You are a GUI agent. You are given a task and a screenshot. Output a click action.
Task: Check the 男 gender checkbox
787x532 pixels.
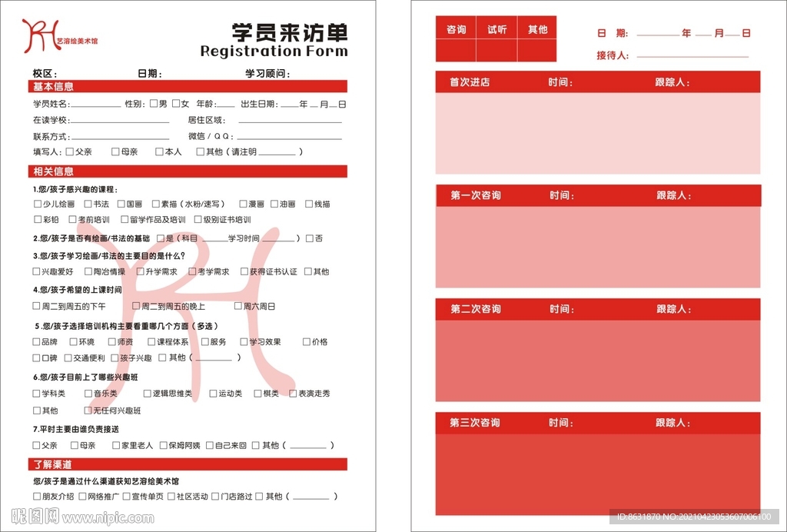click(153, 102)
